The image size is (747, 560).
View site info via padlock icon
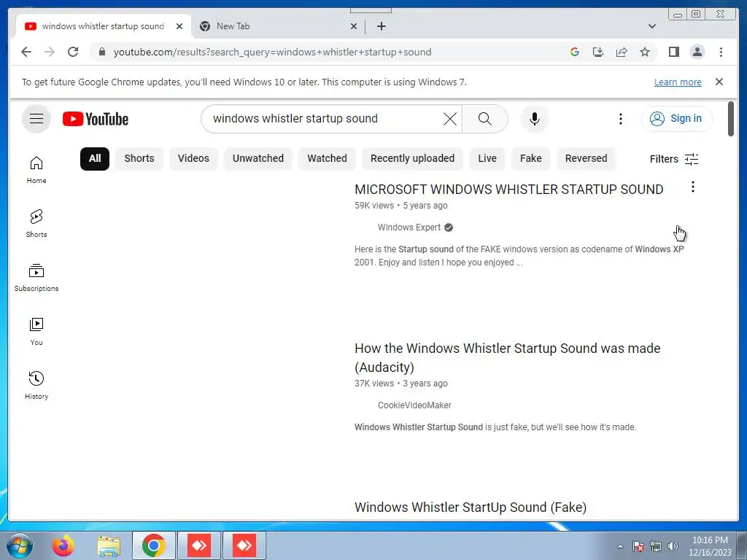[102, 52]
